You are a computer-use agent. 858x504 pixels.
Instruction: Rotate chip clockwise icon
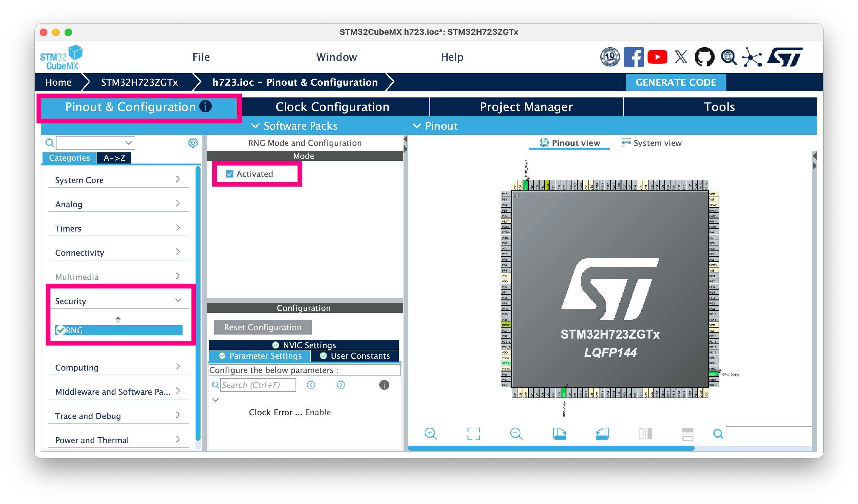point(559,434)
